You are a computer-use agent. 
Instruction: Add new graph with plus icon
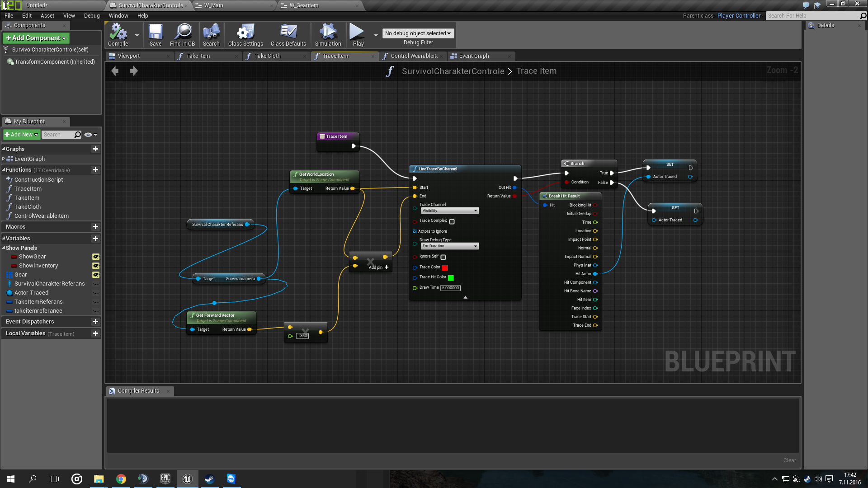[x=95, y=149]
